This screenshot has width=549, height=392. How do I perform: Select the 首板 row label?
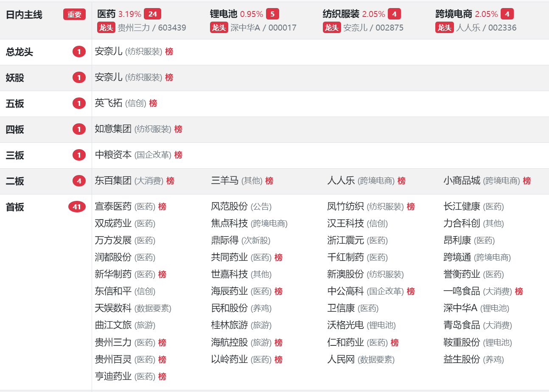15,207
